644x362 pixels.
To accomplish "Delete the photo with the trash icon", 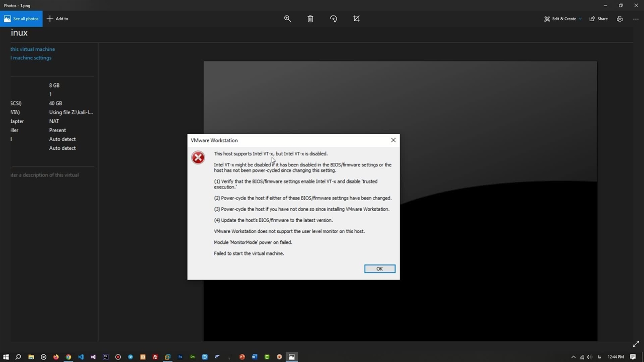I will click(x=310, y=19).
